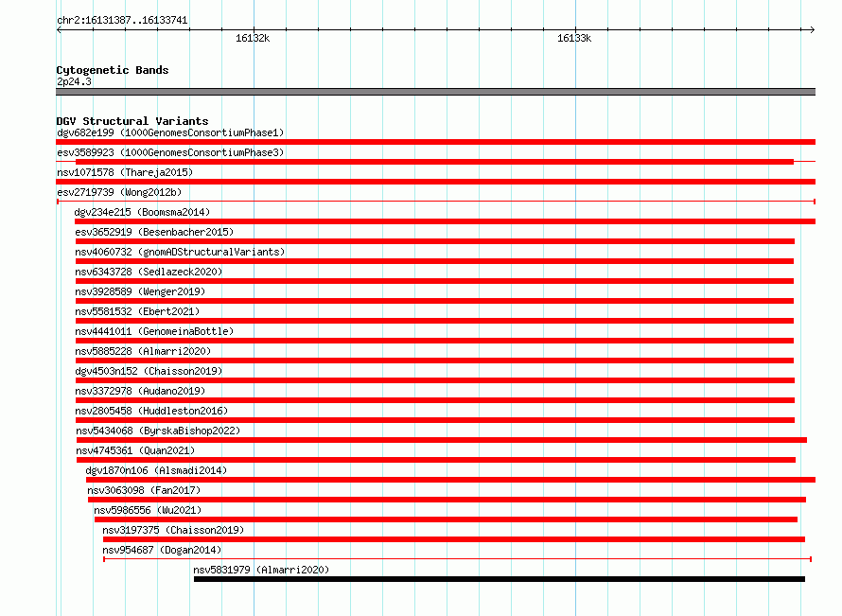Click the 16133k ruler position label
This screenshot has width=842, height=616.
(x=574, y=38)
